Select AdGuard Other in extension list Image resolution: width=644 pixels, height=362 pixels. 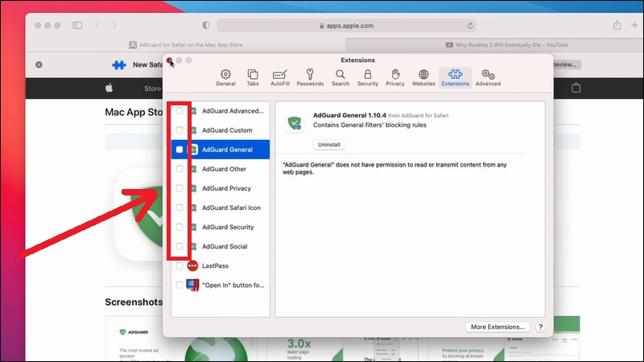click(221, 169)
